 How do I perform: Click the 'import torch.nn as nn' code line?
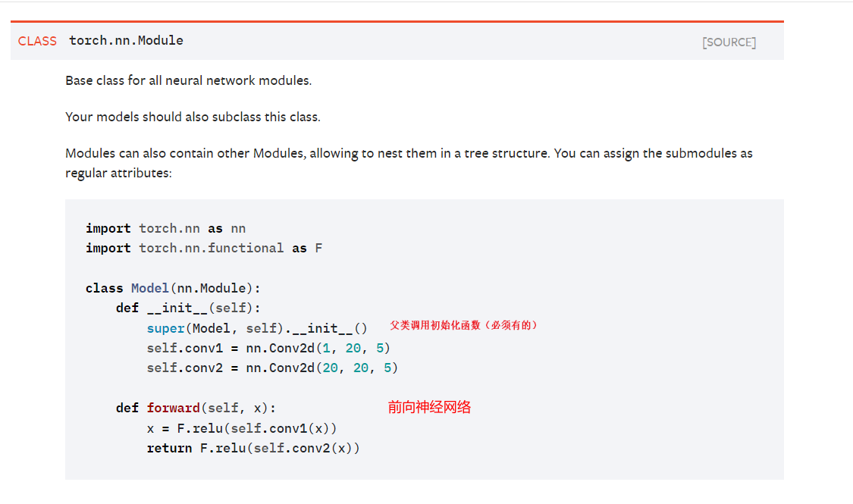coord(165,228)
